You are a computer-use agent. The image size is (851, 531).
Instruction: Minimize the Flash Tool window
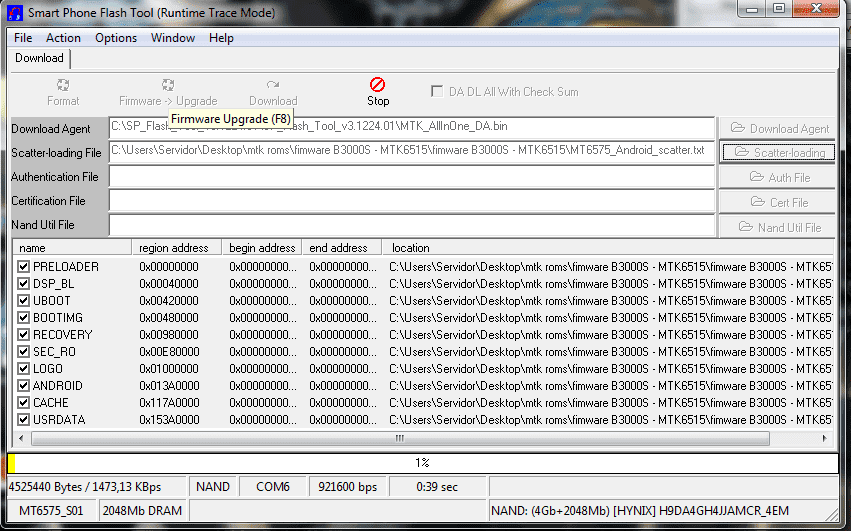752,9
